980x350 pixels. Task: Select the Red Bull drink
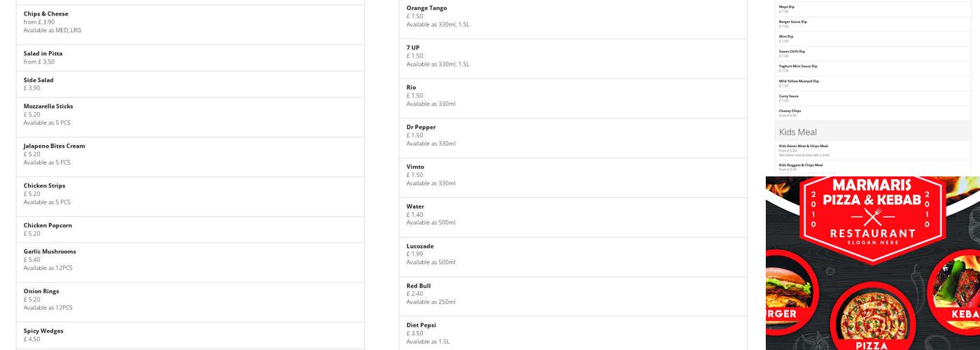[x=419, y=286]
